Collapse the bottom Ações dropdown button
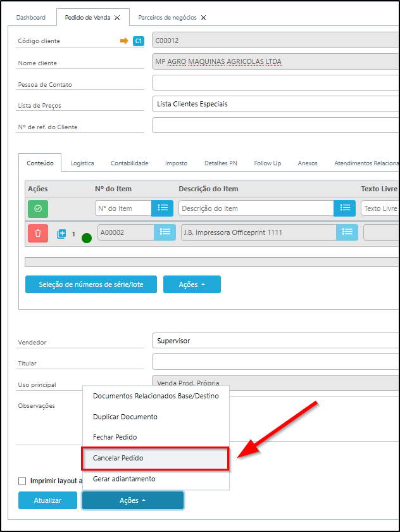This screenshot has height=532, width=400. [133, 500]
